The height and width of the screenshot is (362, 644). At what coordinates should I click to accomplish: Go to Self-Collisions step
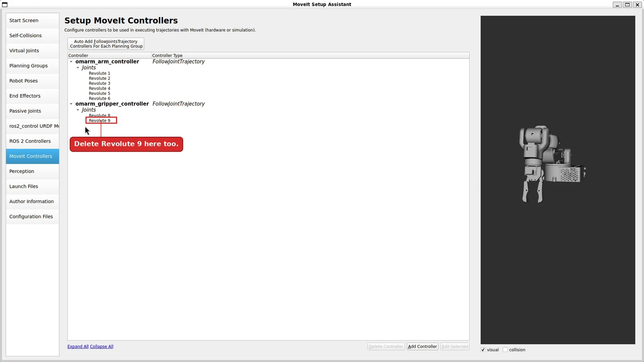tap(33, 35)
